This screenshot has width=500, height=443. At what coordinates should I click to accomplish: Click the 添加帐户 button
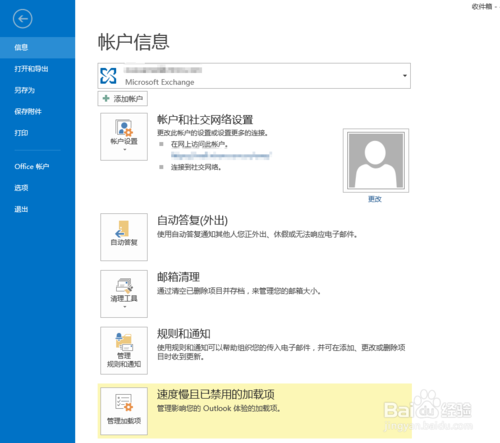pyautogui.click(x=122, y=99)
